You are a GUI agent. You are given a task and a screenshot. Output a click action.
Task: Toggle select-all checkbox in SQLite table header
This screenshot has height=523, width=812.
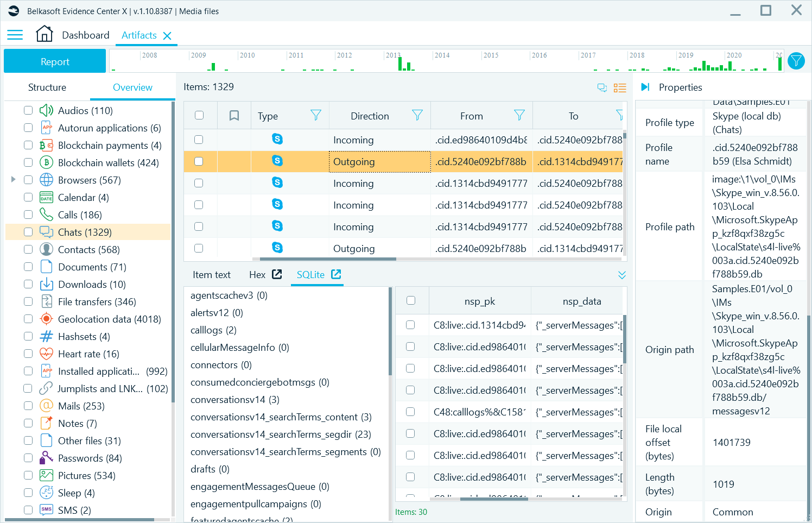click(411, 300)
